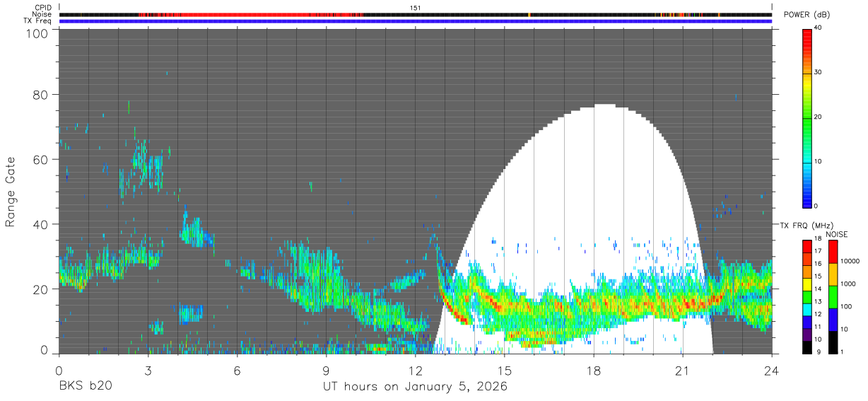Select UT hour tick label 21
The width and height of the screenshot is (868, 401).
683,370
